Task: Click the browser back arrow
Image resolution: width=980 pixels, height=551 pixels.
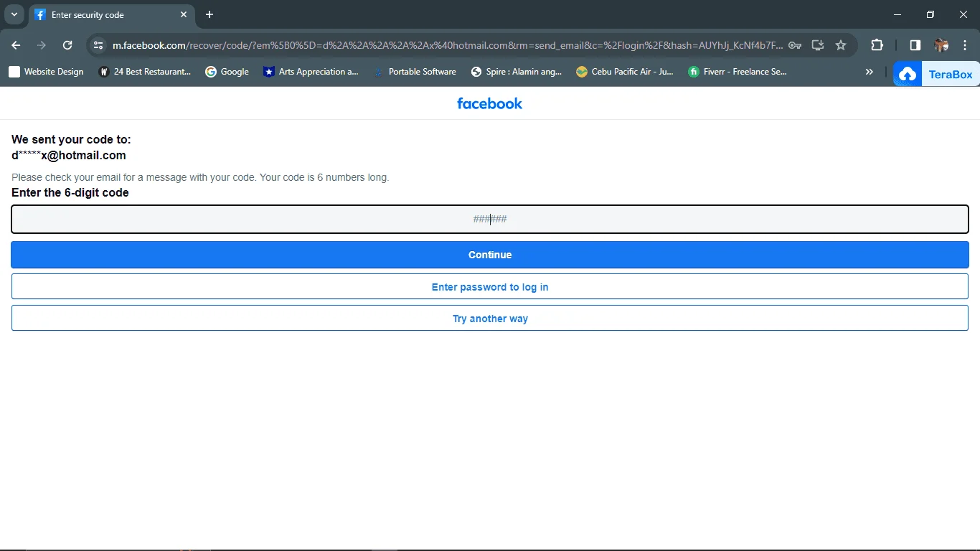Action: [16, 45]
